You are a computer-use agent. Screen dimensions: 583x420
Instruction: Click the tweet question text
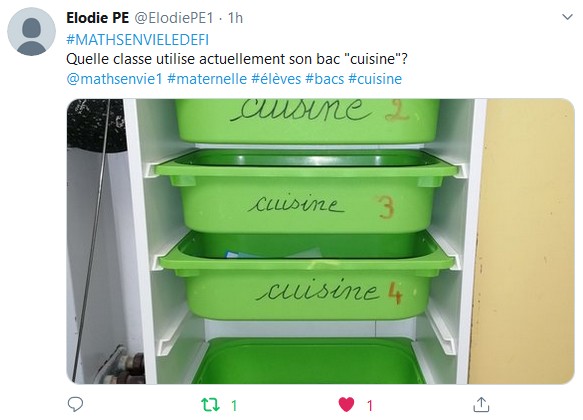tap(237, 59)
